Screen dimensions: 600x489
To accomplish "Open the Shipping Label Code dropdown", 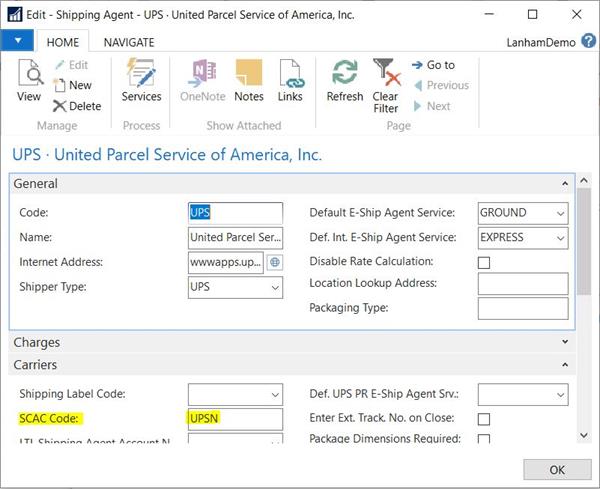I will pos(275,395).
